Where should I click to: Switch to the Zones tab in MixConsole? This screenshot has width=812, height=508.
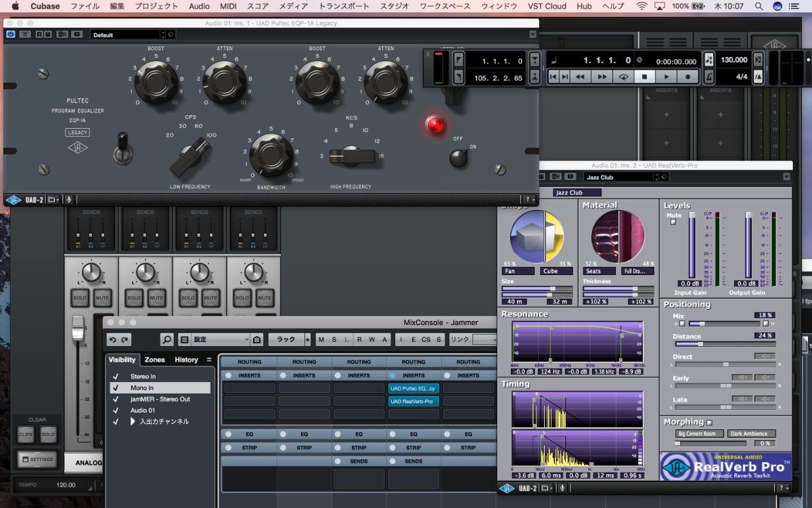click(x=154, y=360)
